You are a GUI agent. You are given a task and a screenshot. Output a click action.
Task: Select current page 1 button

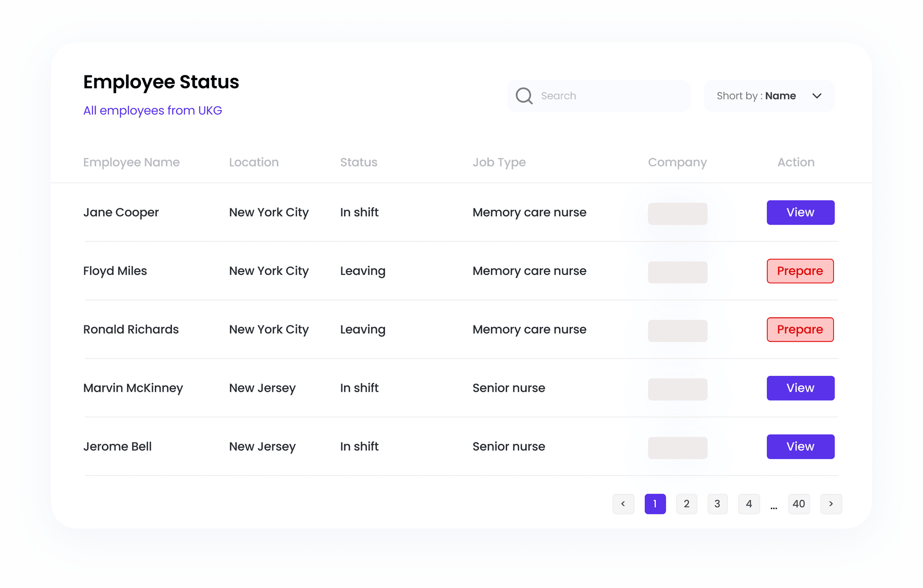click(x=655, y=504)
